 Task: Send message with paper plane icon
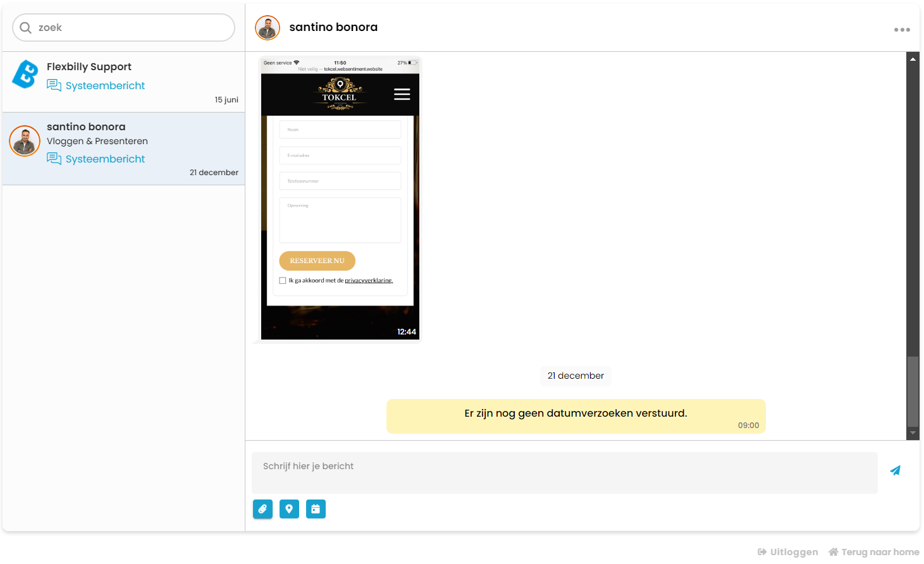[896, 470]
